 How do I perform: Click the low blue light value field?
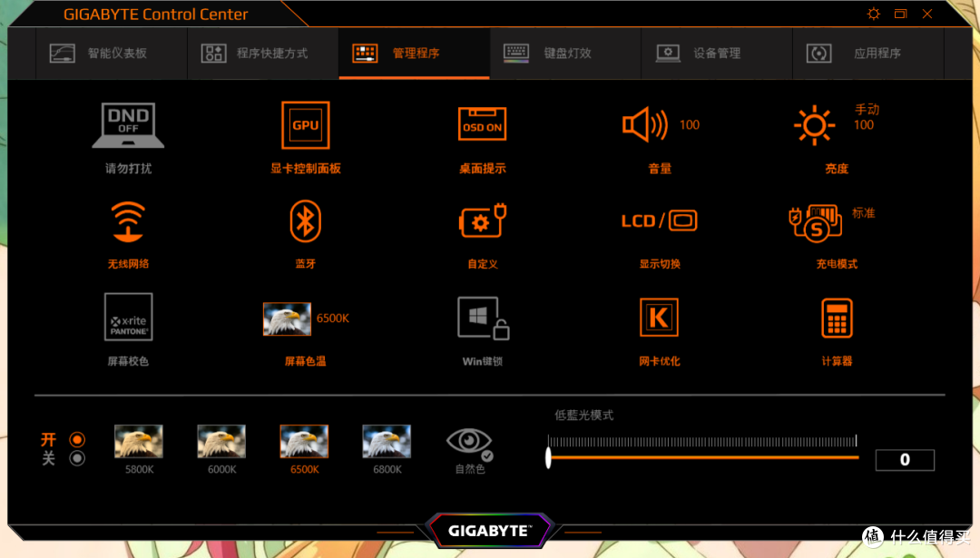(905, 460)
